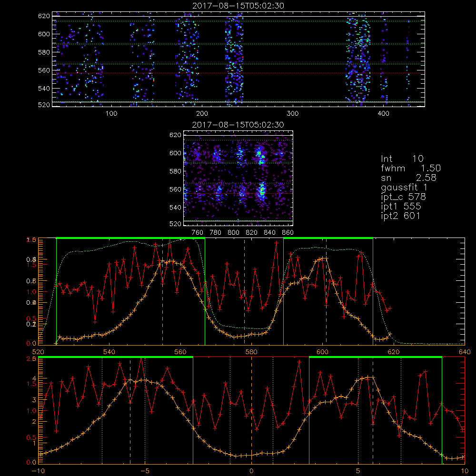Select the 'sn 2.58' parameter line
Image resolution: width=476 pixels, height=476 pixels.
pos(408,178)
